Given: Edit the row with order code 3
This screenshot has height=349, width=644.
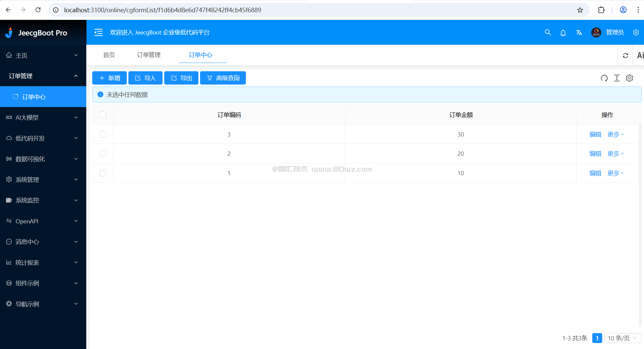Looking at the screenshot, I should [x=595, y=134].
